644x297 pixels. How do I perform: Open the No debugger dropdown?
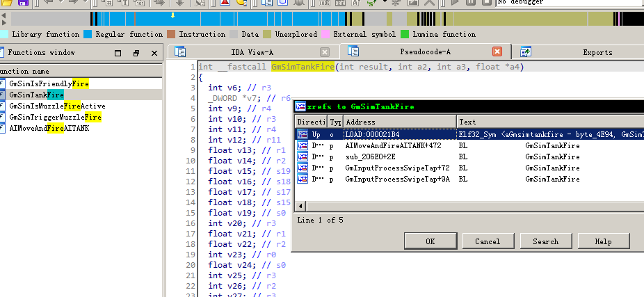click(x=570, y=3)
